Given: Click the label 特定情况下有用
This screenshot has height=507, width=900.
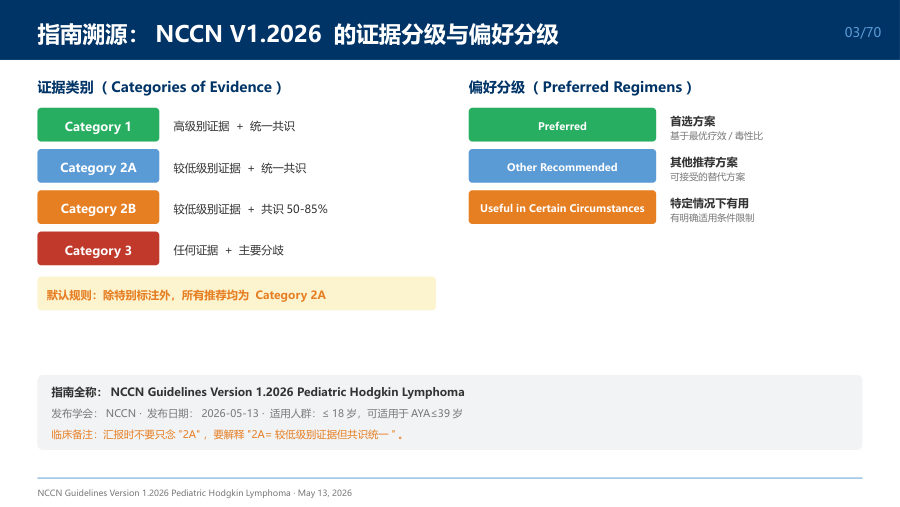Looking at the screenshot, I should [x=709, y=203].
